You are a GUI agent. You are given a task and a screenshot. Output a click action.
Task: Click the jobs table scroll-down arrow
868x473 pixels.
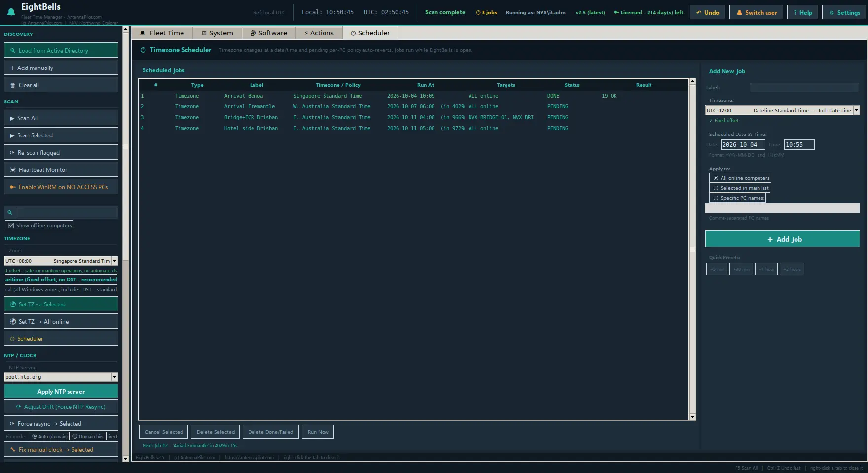(692, 417)
